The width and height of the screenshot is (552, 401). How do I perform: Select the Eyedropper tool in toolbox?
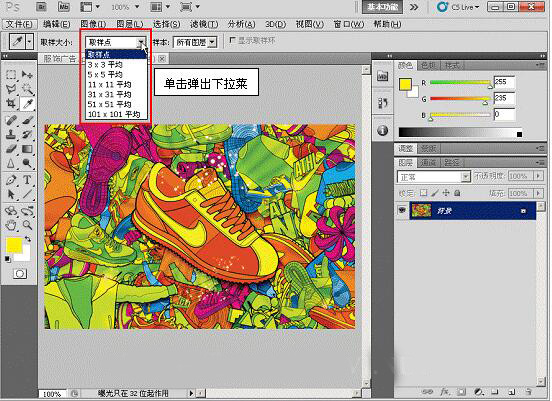[27, 104]
